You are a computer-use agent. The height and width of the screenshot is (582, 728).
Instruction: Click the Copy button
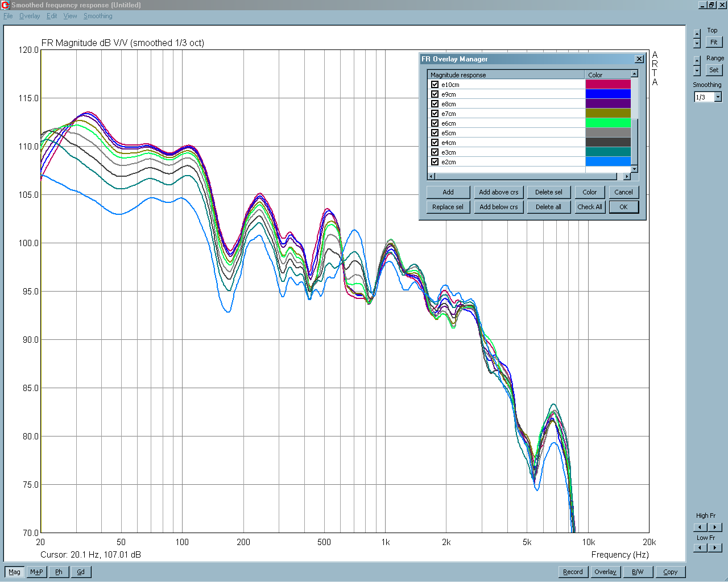[x=671, y=572]
